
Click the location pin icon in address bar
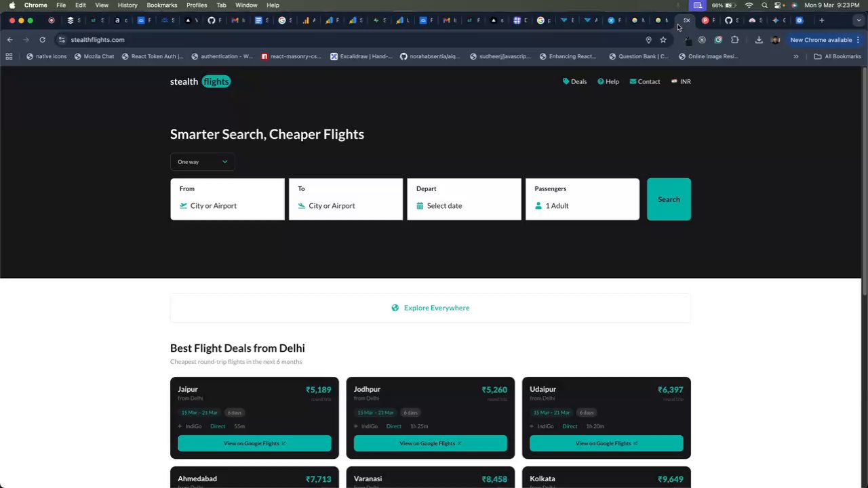click(648, 40)
